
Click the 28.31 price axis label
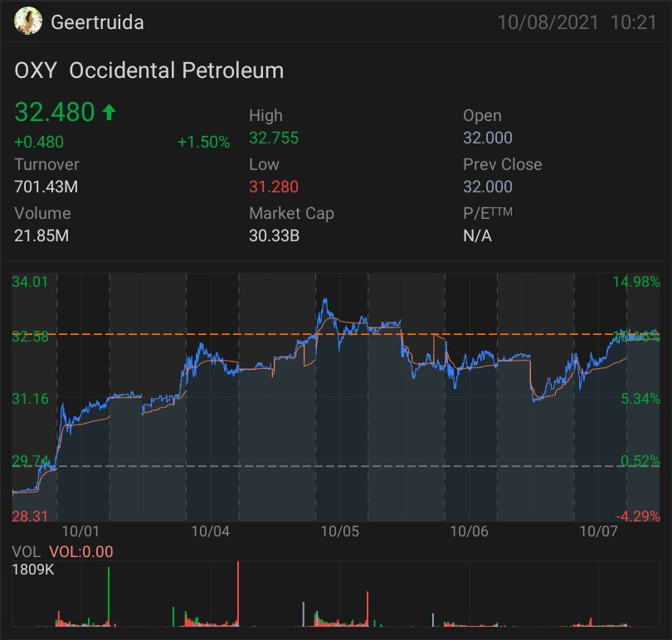click(30, 516)
